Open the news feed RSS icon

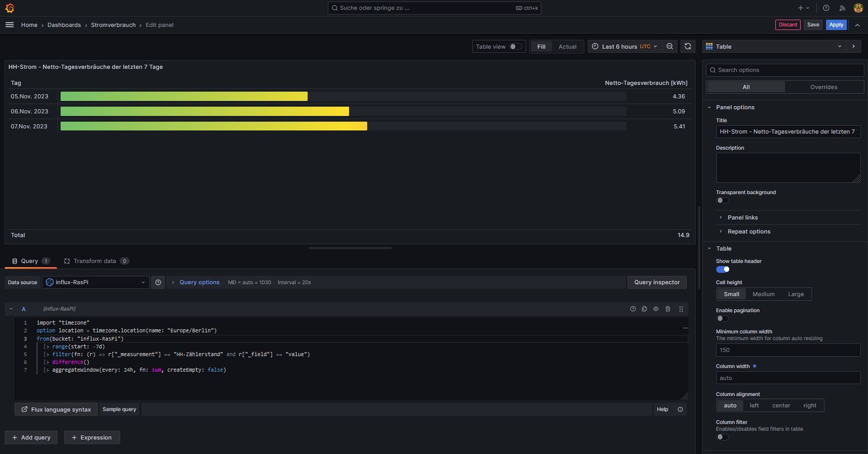point(842,8)
